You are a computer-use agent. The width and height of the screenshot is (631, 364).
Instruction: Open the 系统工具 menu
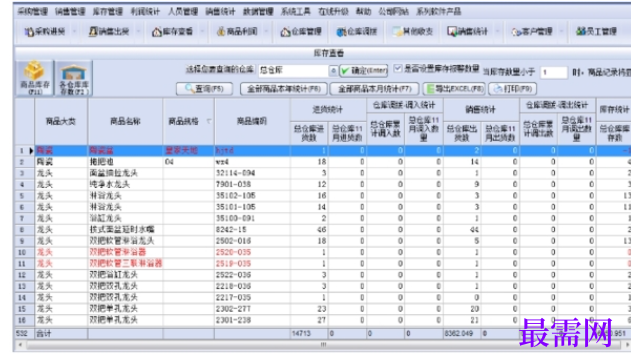click(x=296, y=12)
